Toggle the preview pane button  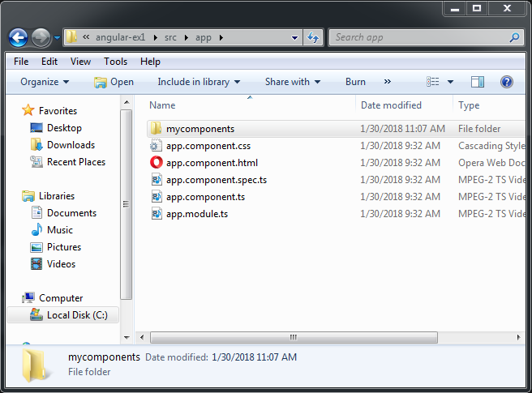coord(478,82)
